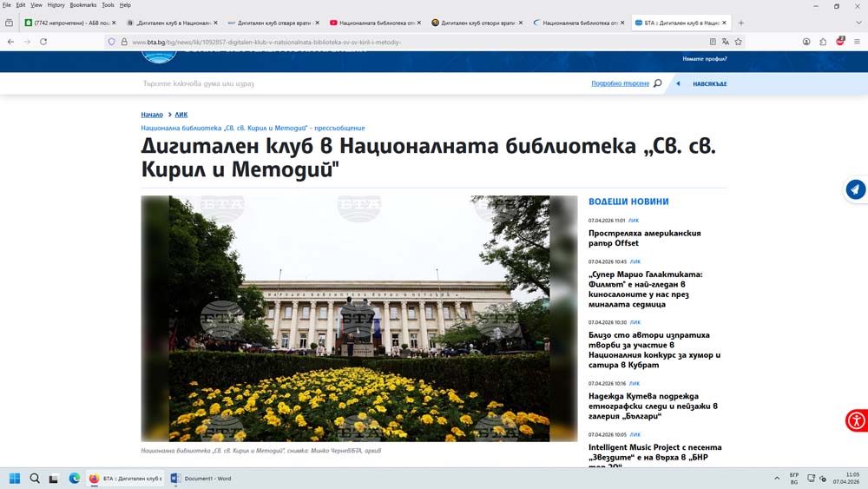
Task: Click the БГР keyboard language indicator
Action: click(794, 479)
